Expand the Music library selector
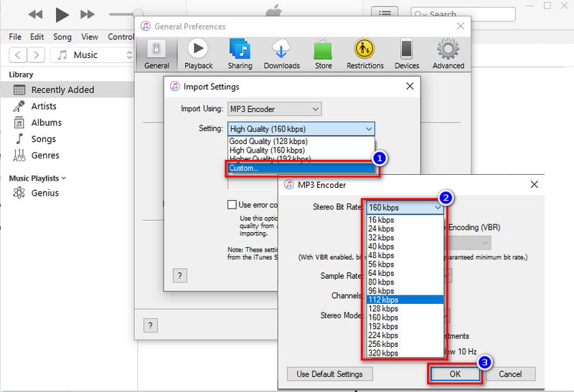This screenshot has width=574, height=392. tap(93, 54)
